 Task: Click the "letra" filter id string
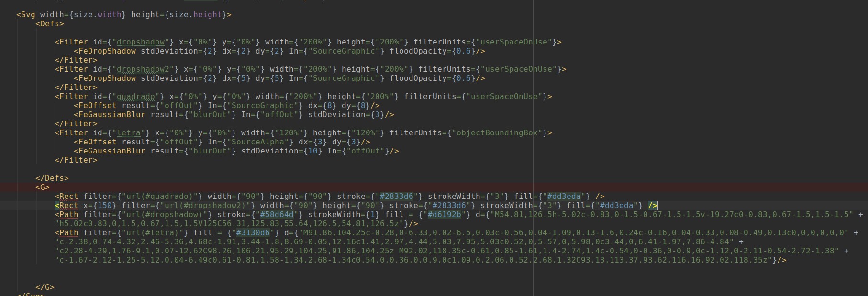coord(128,133)
